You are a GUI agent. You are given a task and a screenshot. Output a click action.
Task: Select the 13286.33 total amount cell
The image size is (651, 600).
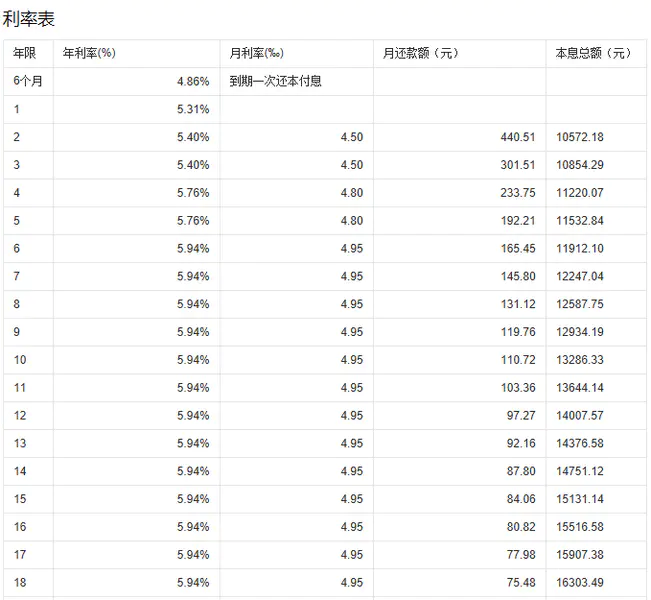pyautogui.click(x=579, y=360)
